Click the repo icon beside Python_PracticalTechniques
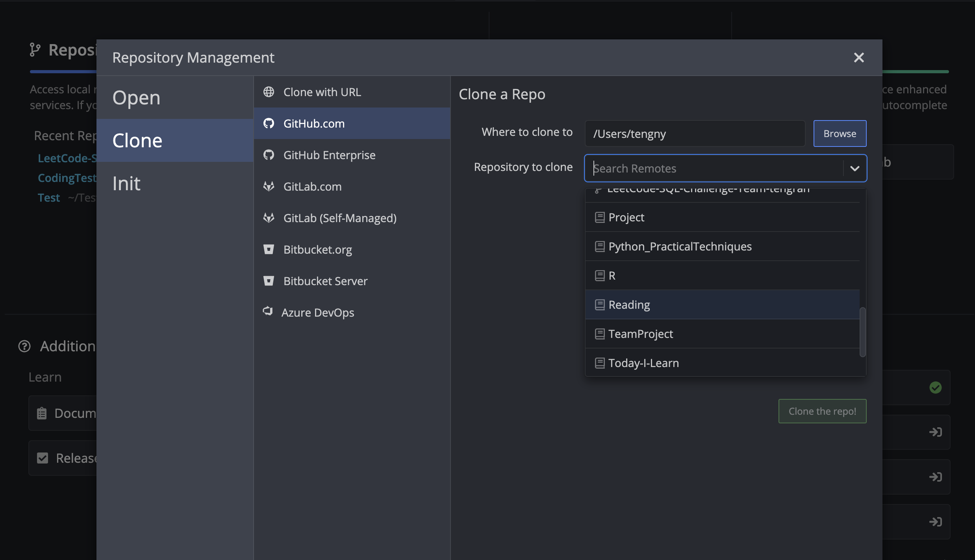The width and height of the screenshot is (975, 560). pos(600,246)
